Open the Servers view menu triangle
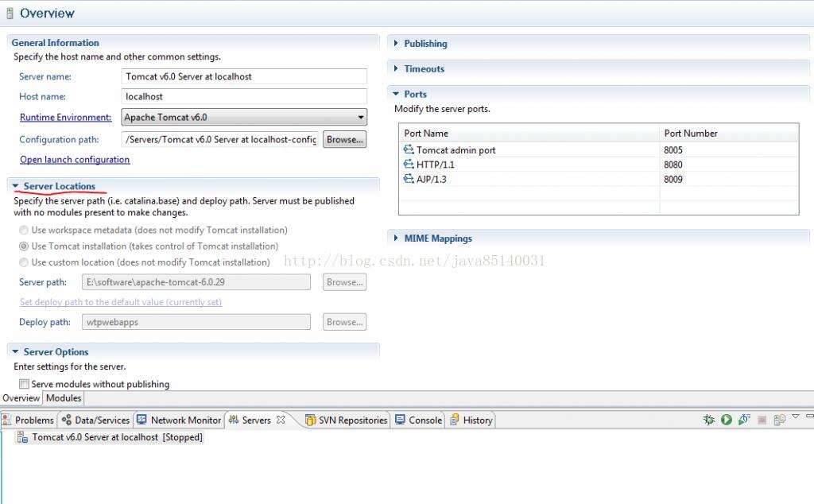This screenshot has width=814, height=504. pyautogui.click(x=795, y=417)
